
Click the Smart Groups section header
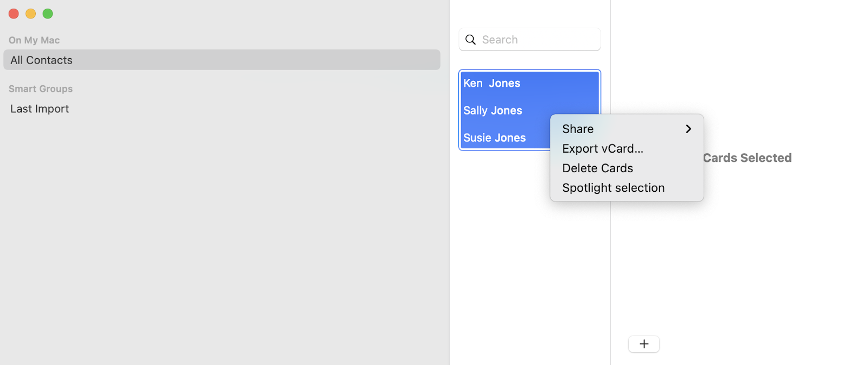tap(41, 89)
